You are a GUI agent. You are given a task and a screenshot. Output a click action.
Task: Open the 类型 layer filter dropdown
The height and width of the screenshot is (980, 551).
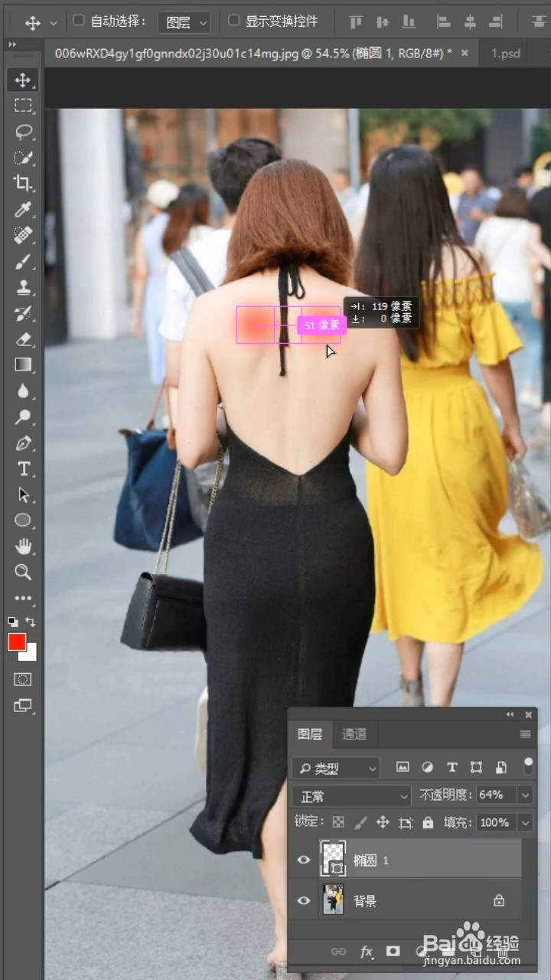[x=335, y=768]
